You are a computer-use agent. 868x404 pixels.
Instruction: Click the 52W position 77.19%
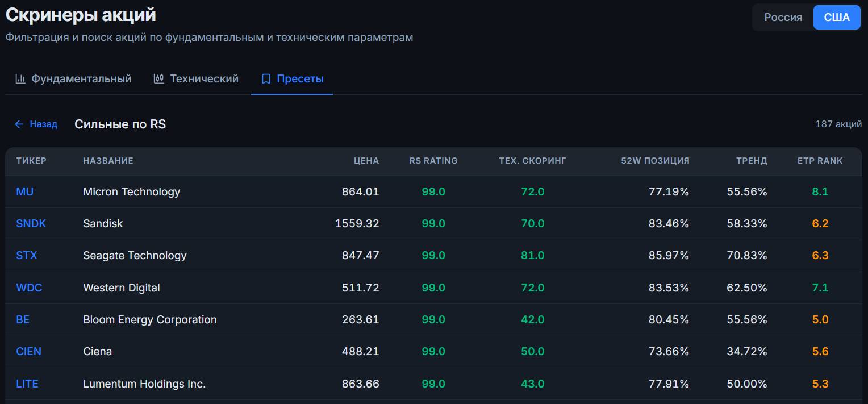coord(669,192)
